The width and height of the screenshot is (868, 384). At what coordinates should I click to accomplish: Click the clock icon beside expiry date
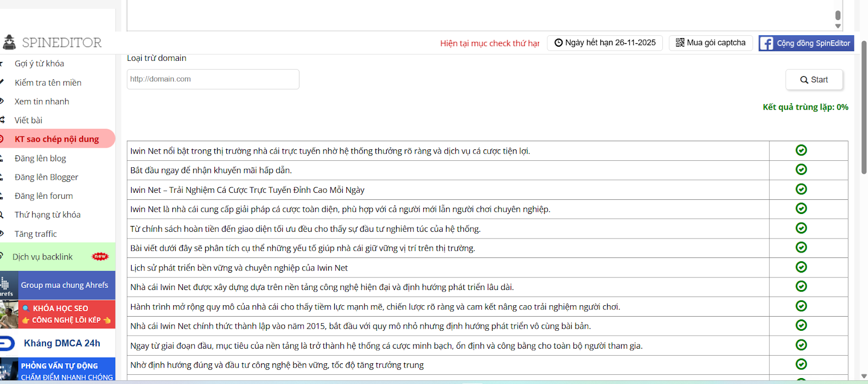558,43
